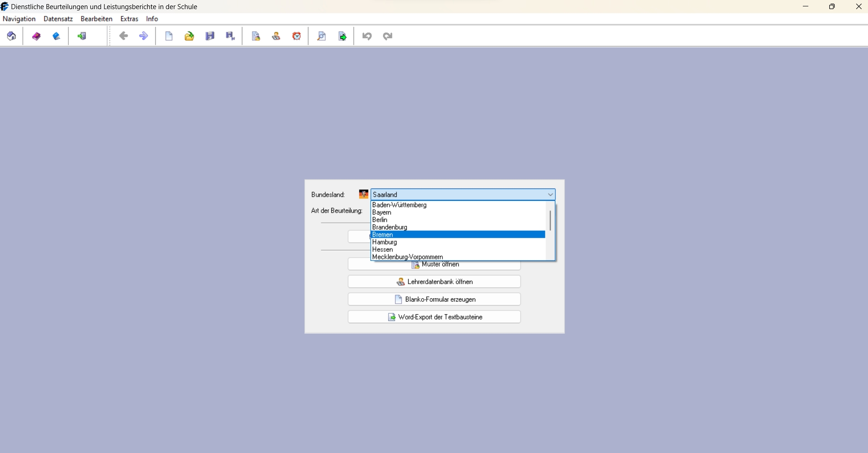Open the Bearbeiten menu

[x=97, y=19]
